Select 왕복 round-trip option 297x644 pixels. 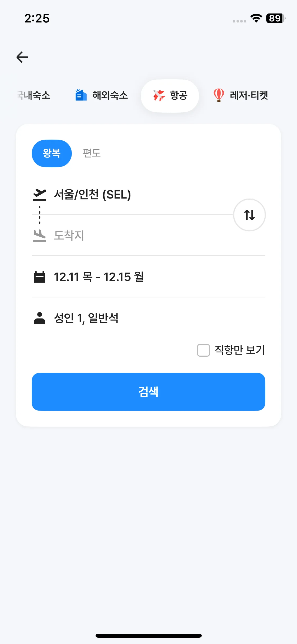(52, 153)
